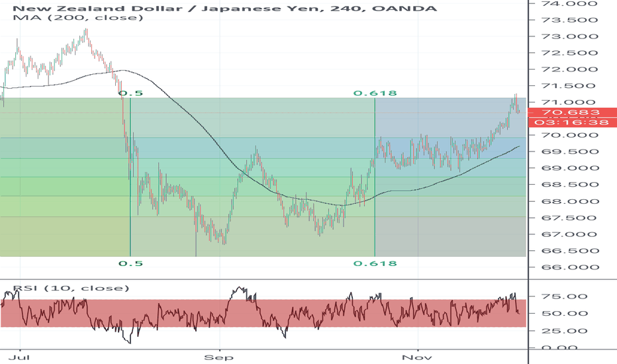Click the 74.000 price axis label
The width and height of the screenshot is (617, 364).
click(x=574, y=3)
